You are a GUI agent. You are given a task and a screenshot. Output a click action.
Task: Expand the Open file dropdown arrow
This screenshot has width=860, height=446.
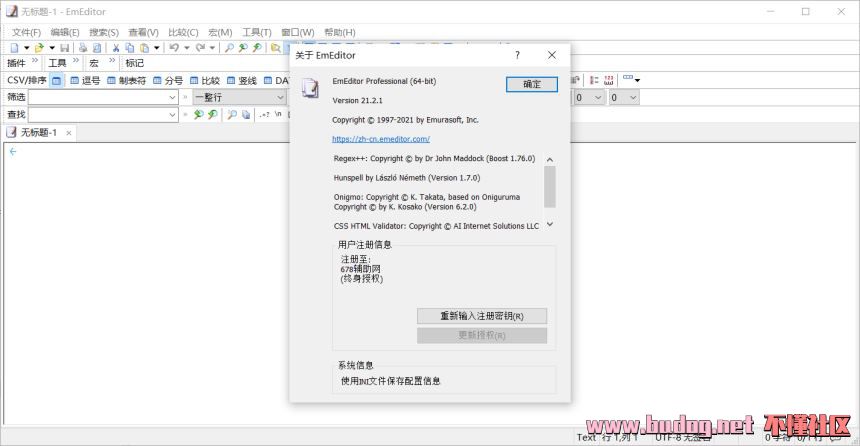coord(52,48)
